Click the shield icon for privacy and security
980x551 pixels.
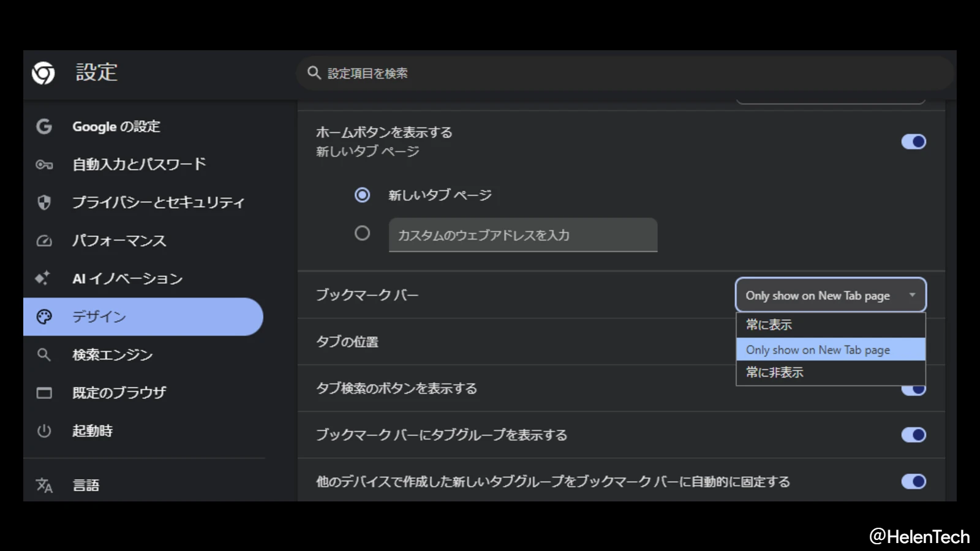(x=44, y=202)
